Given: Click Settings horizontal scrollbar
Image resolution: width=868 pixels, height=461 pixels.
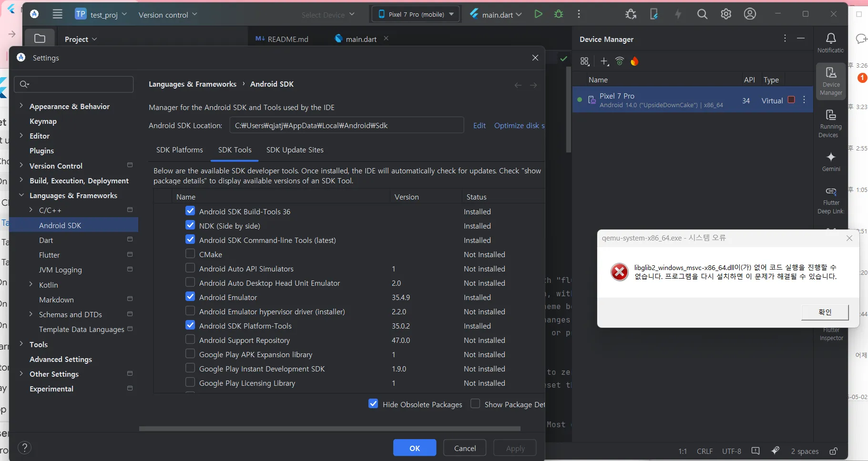Looking at the screenshot, I should pyautogui.click(x=329, y=428).
